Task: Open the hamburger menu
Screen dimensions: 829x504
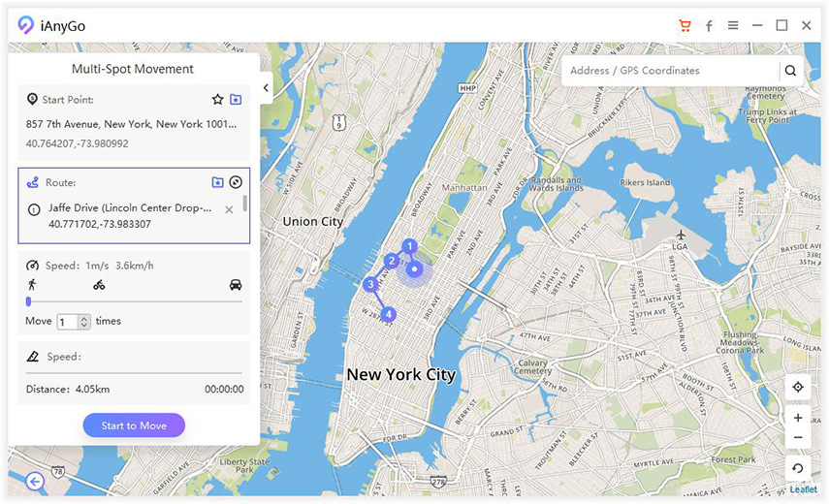Action: coord(733,25)
